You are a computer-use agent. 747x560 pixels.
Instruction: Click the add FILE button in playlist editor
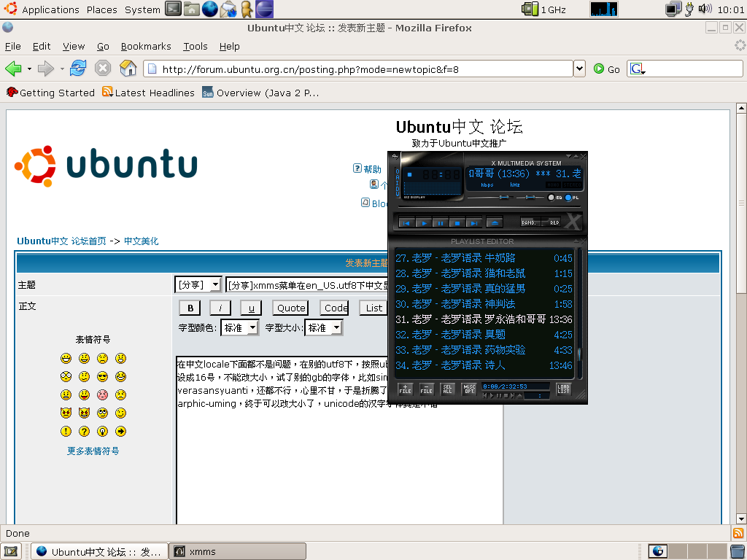tap(405, 389)
